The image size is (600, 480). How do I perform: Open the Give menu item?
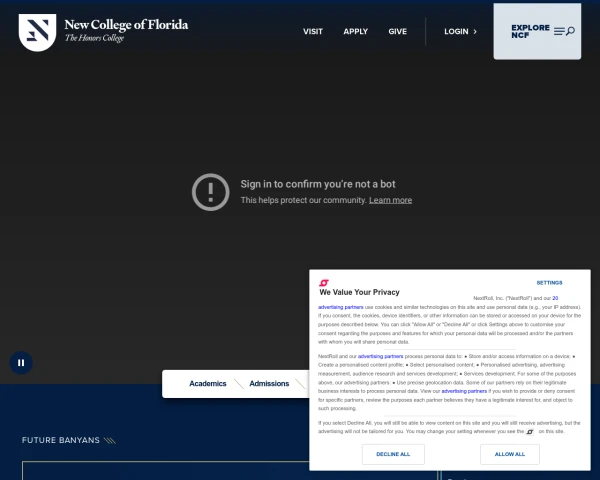coord(398,32)
